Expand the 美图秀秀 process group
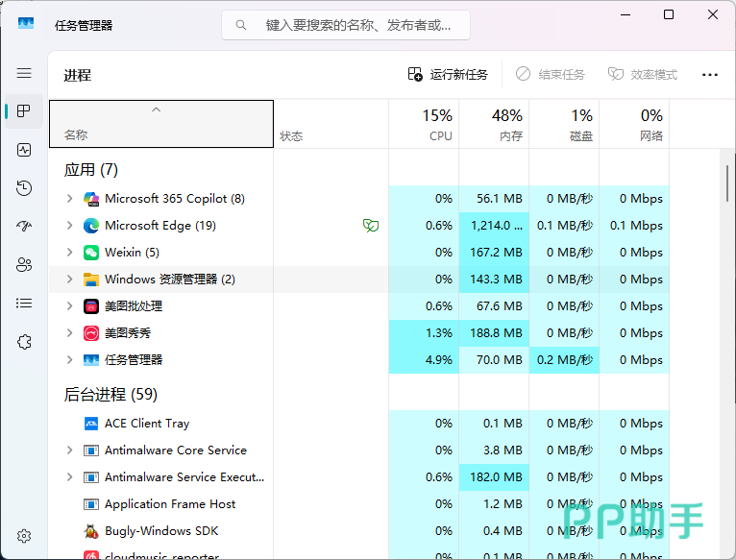Screen dimensions: 736x560 pos(69,332)
